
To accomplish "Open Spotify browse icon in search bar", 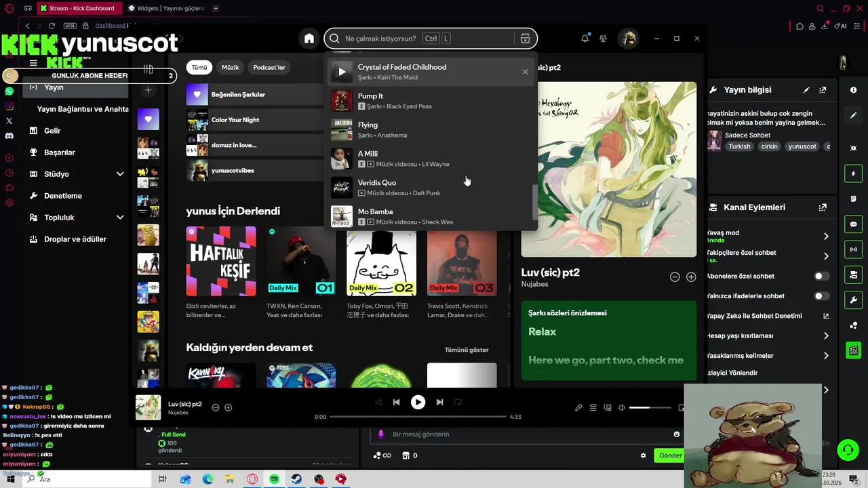I will pyautogui.click(x=525, y=39).
